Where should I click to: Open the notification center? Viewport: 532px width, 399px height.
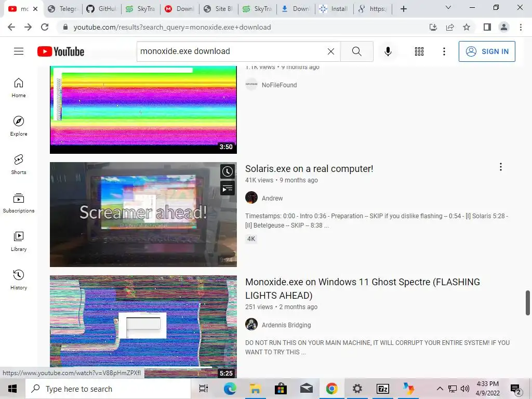(516, 389)
